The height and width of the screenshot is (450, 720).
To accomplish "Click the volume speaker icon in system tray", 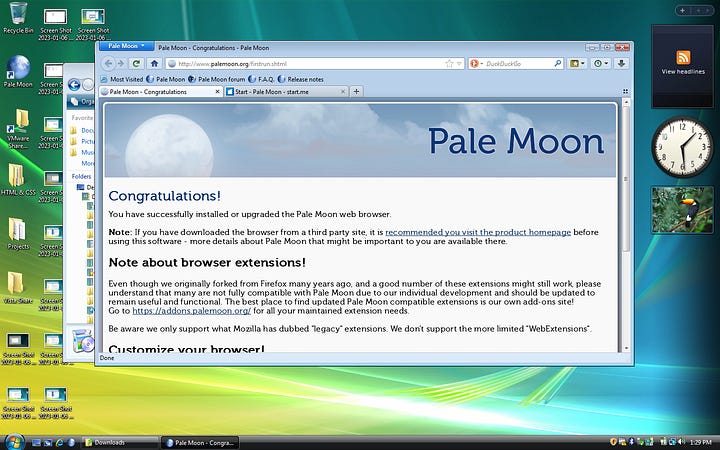I will 681,442.
